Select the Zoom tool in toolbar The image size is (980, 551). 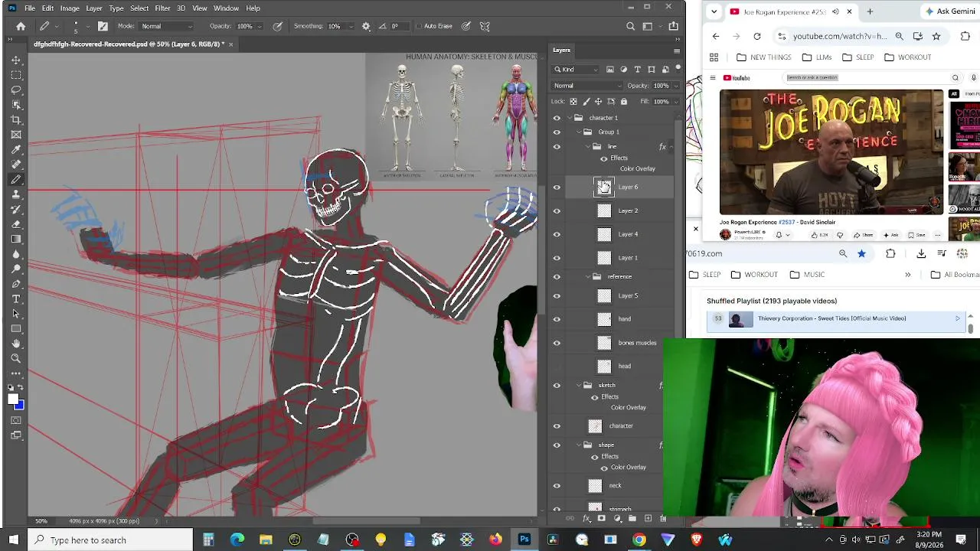pyautogui.click(x=16, y=358)
